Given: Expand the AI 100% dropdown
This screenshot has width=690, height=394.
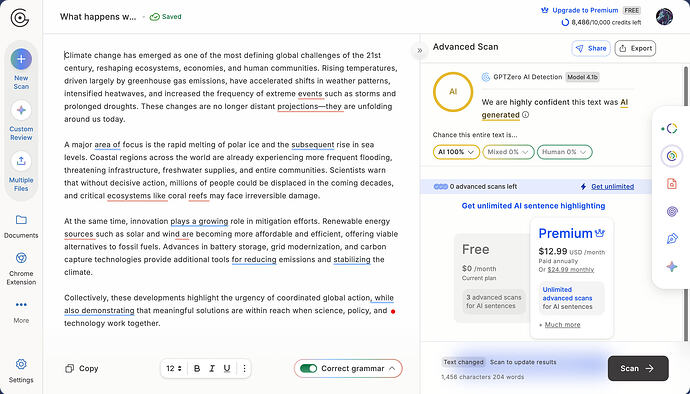Looking at the screenshot, I should [x=456, y=152].
